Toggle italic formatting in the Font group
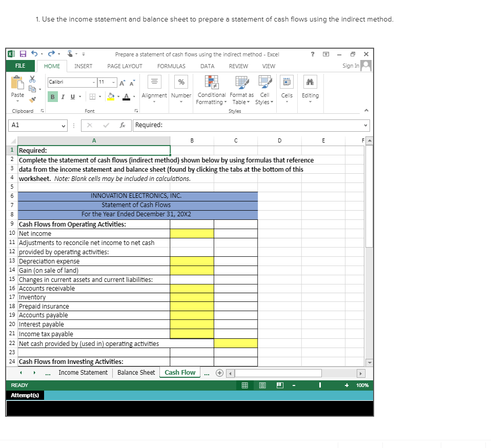Viewport: 491px width, 448px height. tap(63, 97)
